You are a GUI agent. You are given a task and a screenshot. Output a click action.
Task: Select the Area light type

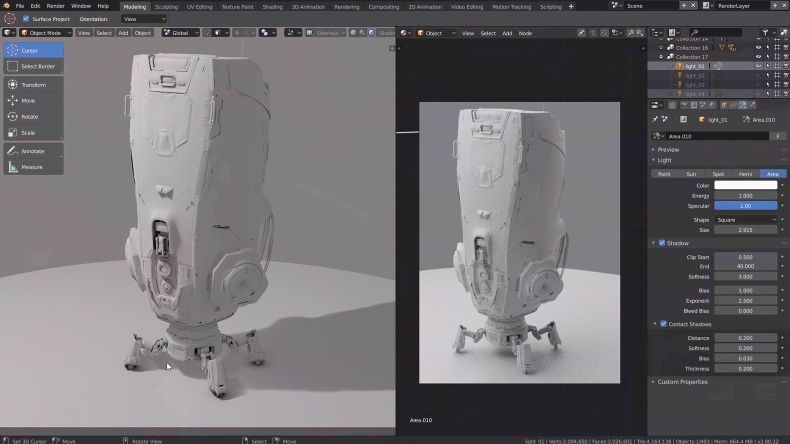pyautogui.click(x=773, y=174)
